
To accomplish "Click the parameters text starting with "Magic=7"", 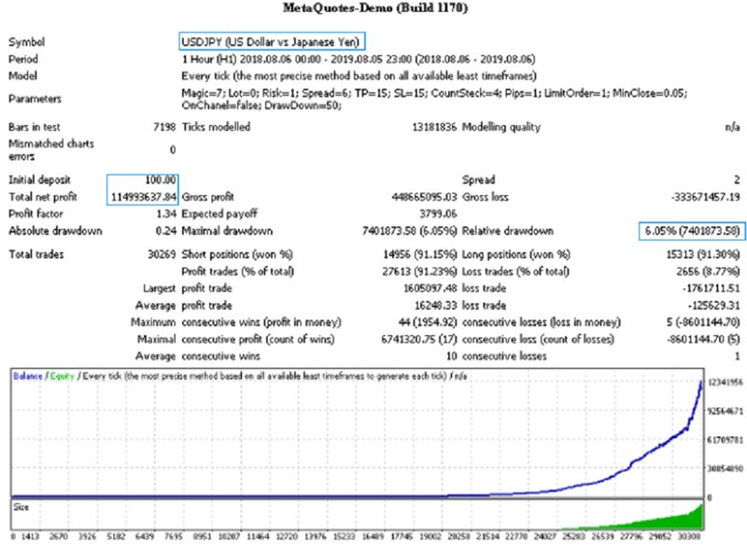I will coord(434,99).
